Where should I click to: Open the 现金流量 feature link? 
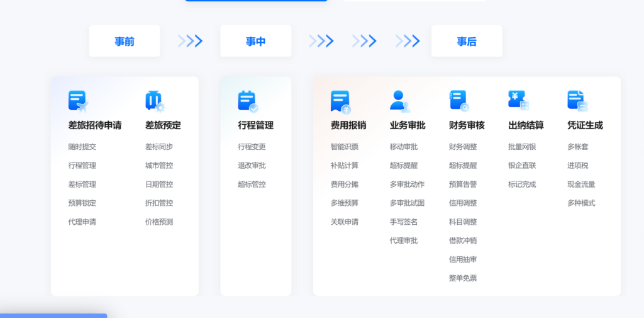(x=580, y=185)
